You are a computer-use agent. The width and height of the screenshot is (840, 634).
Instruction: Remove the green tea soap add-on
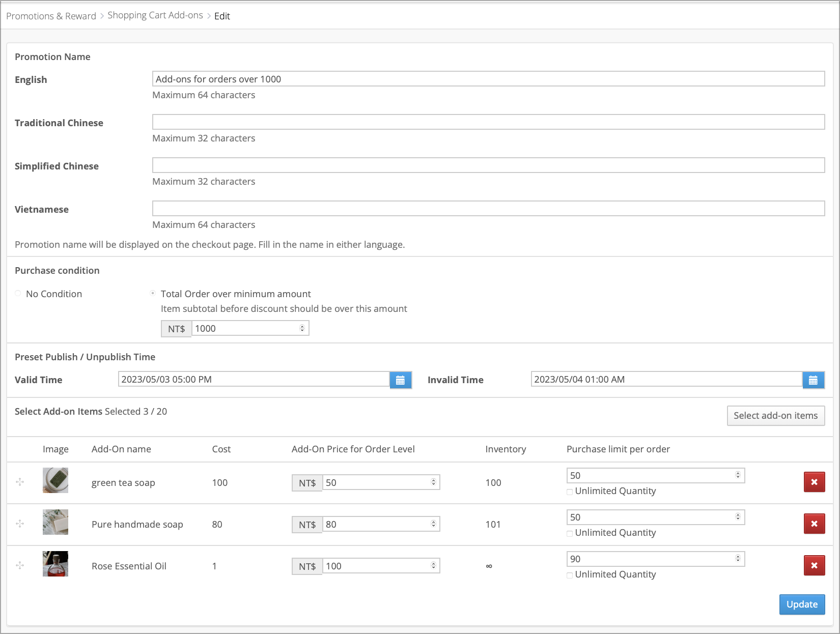click(814, 482)
